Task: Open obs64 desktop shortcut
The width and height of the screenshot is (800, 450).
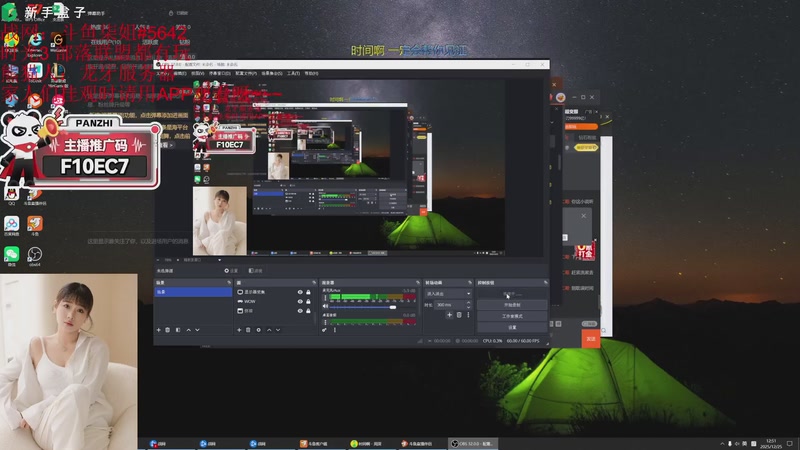Action: [35, 256]
